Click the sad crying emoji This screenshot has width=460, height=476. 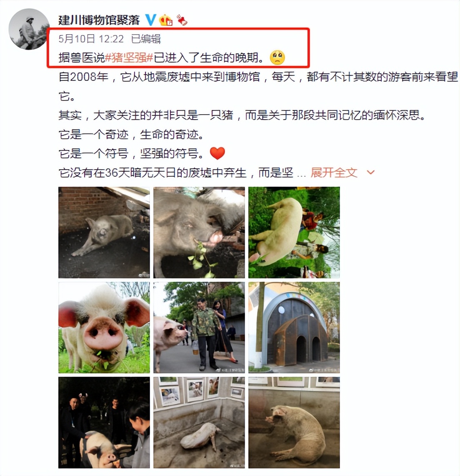click(x=277, y=57)
